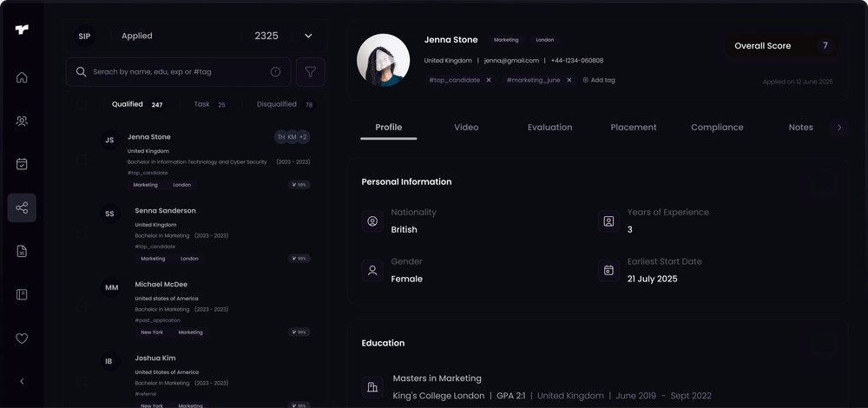Screen dimensions: 868x408
Task: Click Add tag
Action: pos(599,80)
